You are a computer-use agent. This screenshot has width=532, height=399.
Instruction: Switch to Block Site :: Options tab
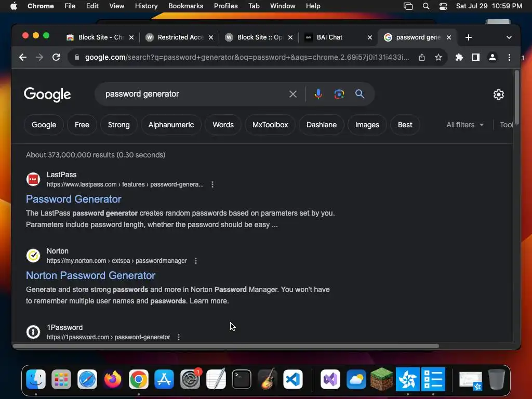point(259,37)
